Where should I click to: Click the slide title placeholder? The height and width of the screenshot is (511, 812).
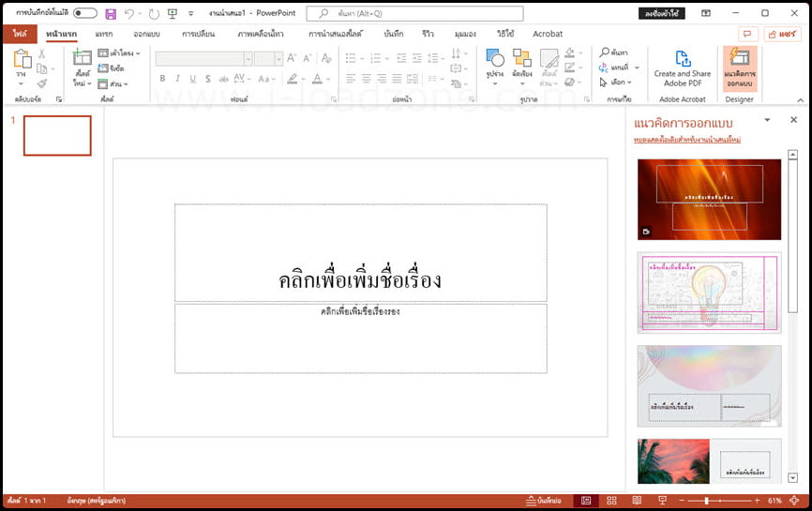point(360,252)
